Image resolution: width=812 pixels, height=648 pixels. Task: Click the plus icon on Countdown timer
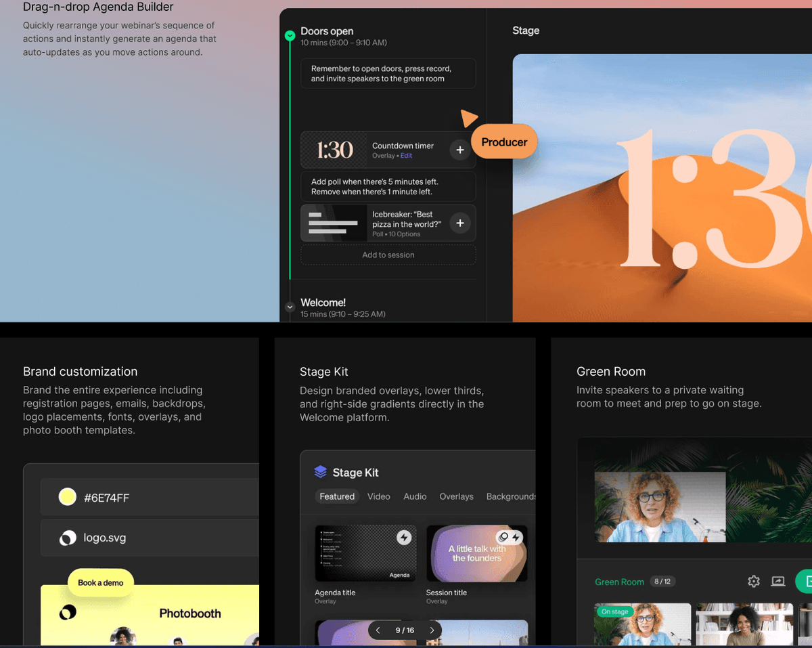click(x=459, y=150)
